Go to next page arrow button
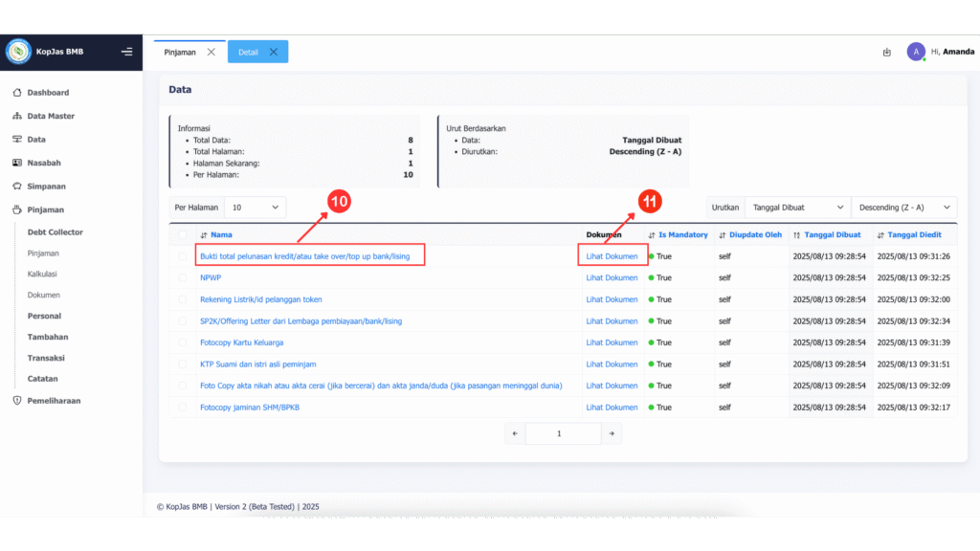This screenshot has height=551, width=980. (x=612, y=433)
